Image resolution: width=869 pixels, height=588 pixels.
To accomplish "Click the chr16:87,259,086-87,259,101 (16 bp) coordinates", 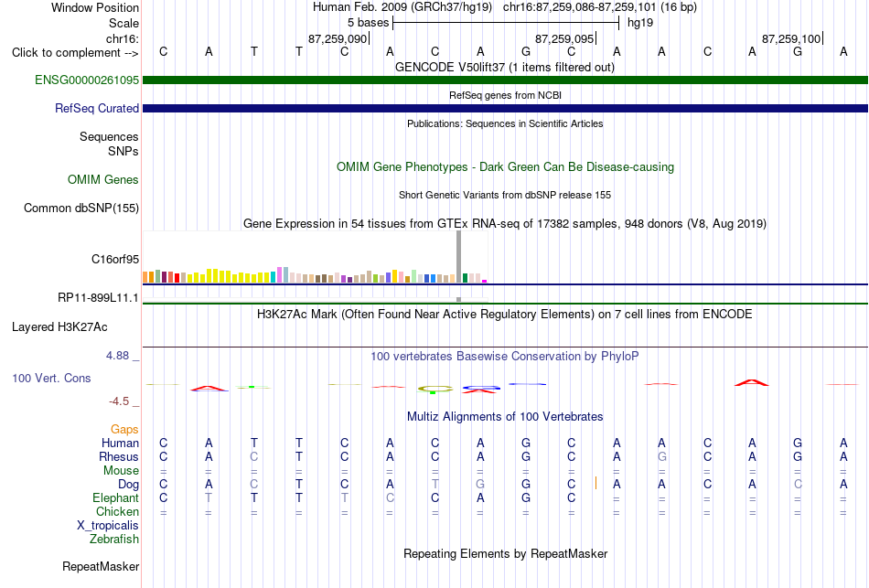I will [600, 7].
